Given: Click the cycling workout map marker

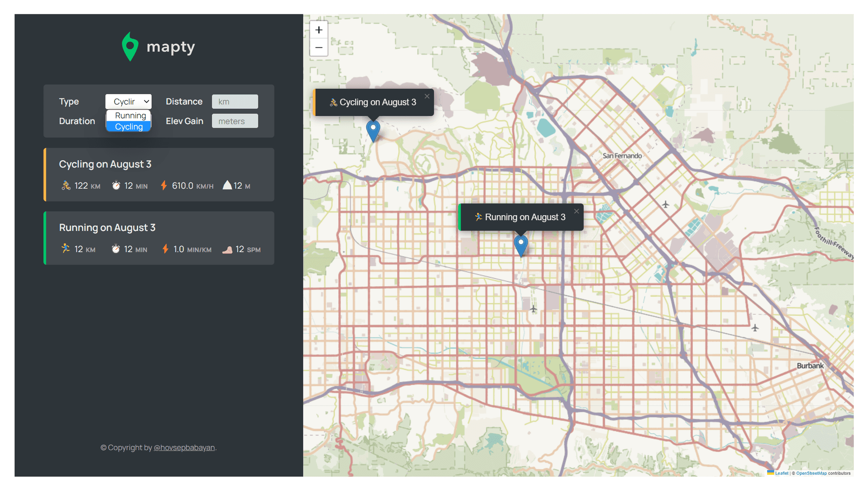Looking at the screenshot, I should [x=373, y=130].
